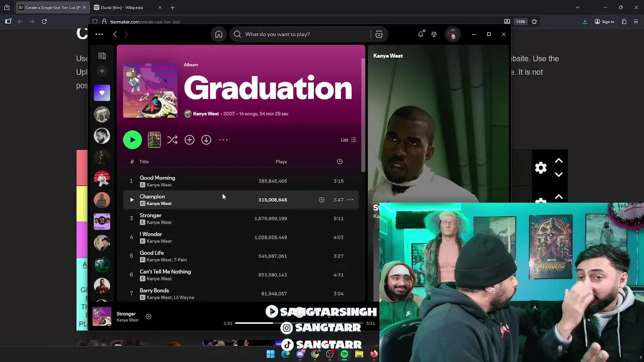
Task: Open Spotify notifications bell
Action: point(421,34)
